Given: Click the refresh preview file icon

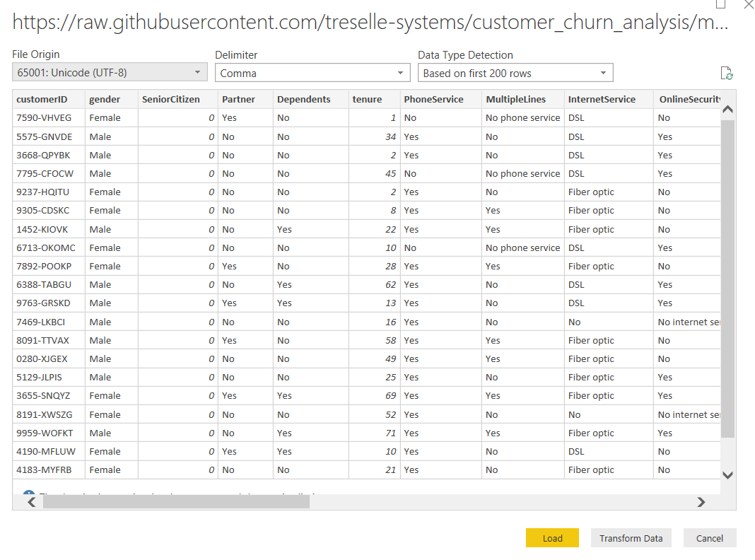Looking at the screenshot, I should (x=726, y=74).
